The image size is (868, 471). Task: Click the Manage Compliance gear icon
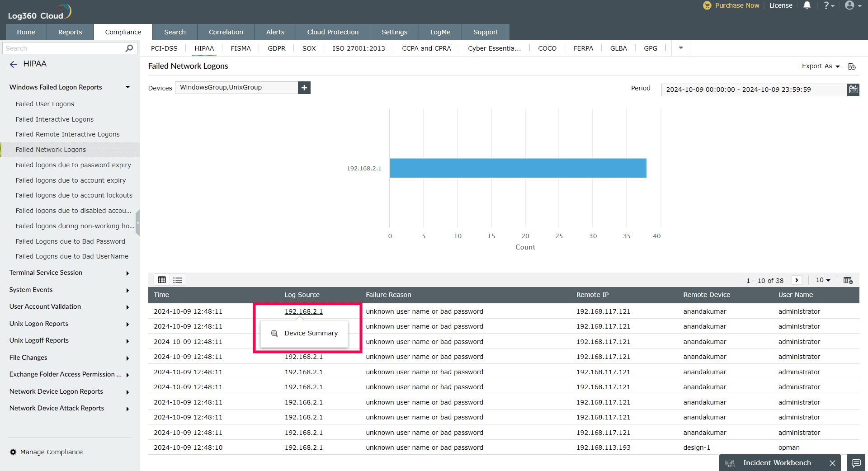pos(13,452)
